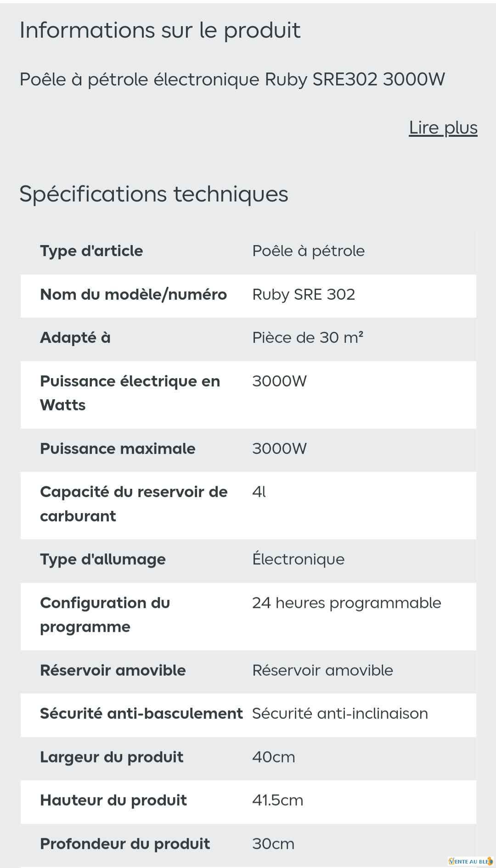Select the "Sécurité anti-inclinaison" value
The width and height of the screenshot is (496, 868).
[340, 713]
